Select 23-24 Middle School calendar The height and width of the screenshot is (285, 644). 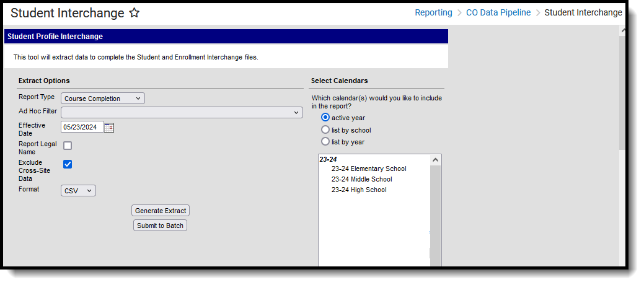(x=361, y=180)
